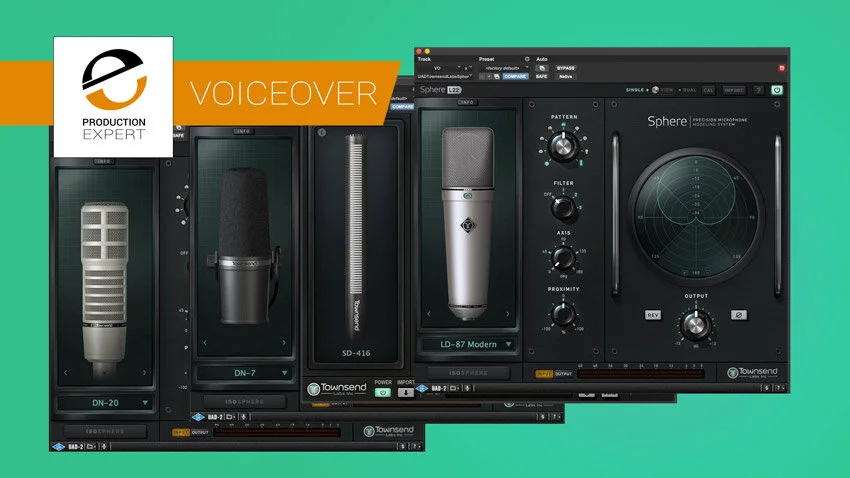This screenshot has width=850, height=478.
Task: Click the IsoSphere button in DN-7 window
Action: coord(244,402)
